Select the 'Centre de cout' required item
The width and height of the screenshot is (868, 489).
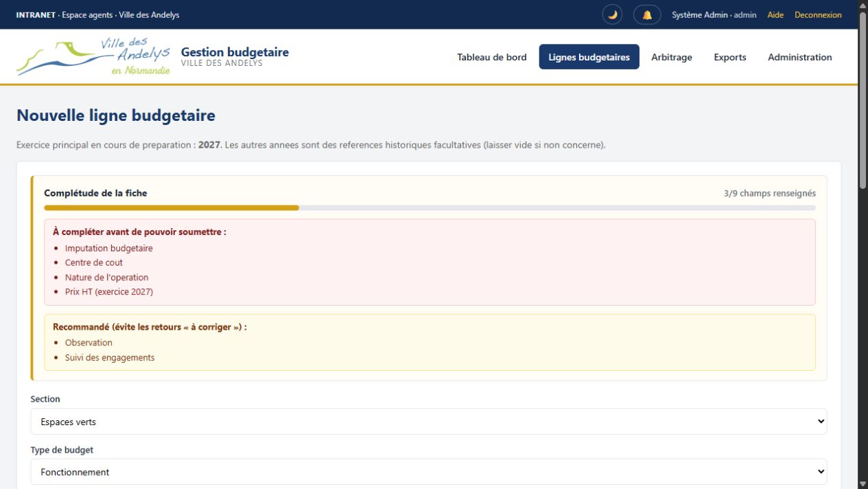(x=94, y=262)
